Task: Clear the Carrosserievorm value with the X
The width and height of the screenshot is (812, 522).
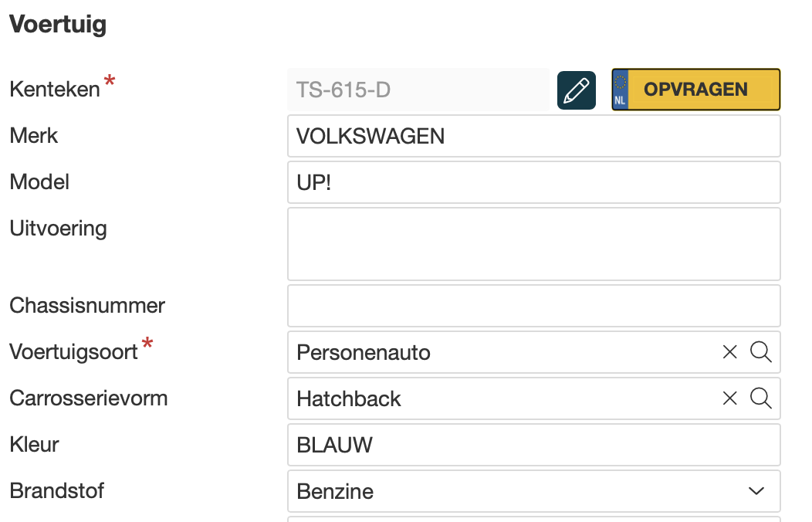Action: click(x=729, y=398)
